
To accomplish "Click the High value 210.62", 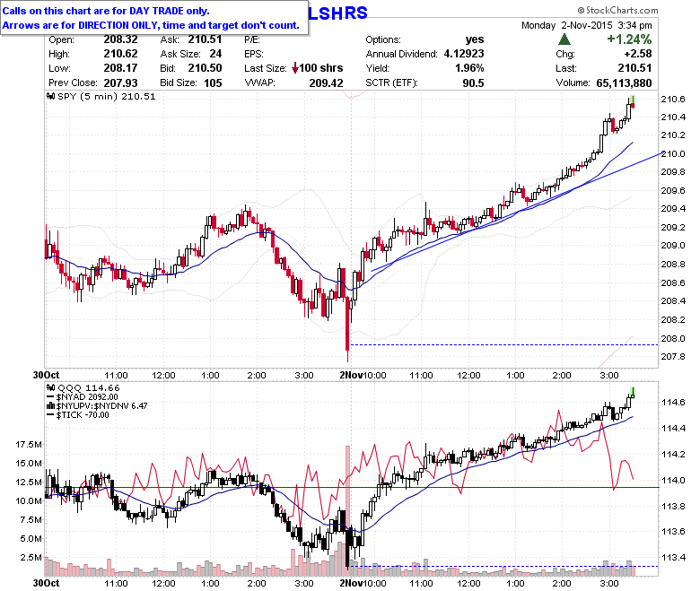I will point(120,54).
